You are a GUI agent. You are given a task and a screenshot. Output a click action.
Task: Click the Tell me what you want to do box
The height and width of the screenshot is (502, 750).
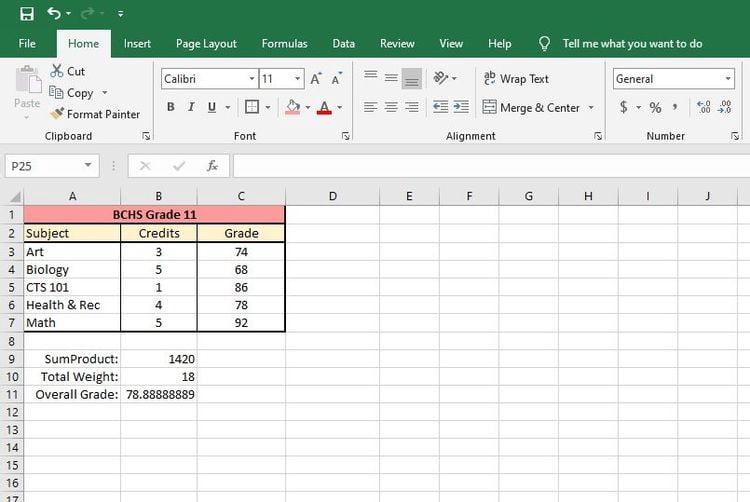point(632,44)
